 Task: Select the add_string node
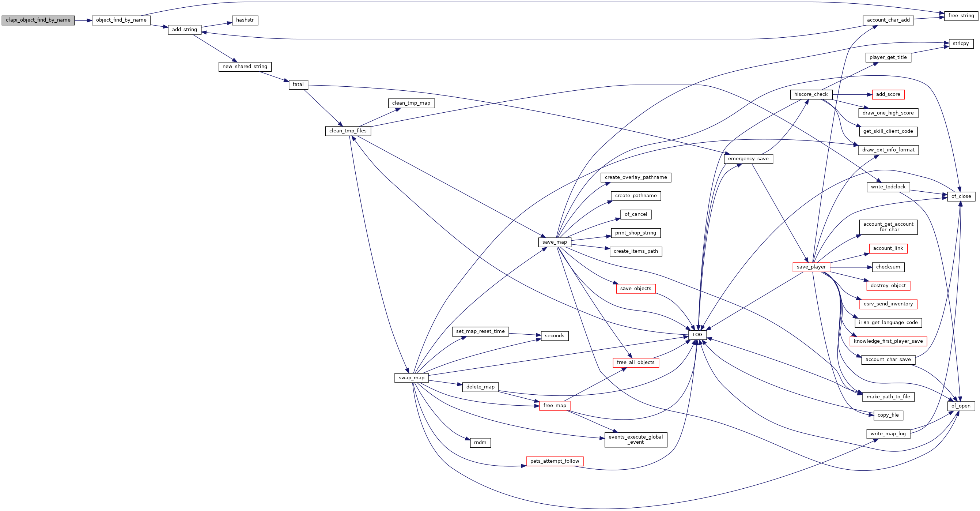point(185,30)
